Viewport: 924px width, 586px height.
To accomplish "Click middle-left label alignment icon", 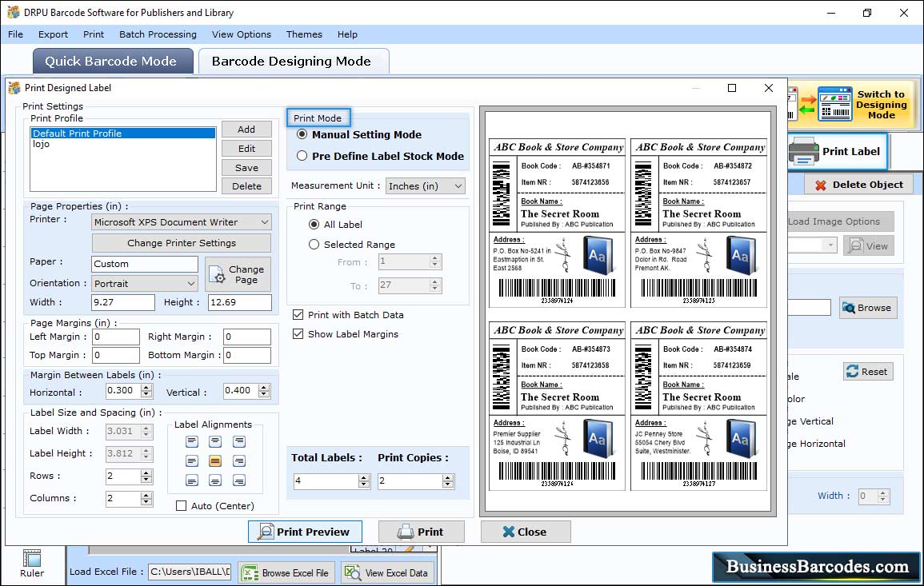I will pos(192,460).
